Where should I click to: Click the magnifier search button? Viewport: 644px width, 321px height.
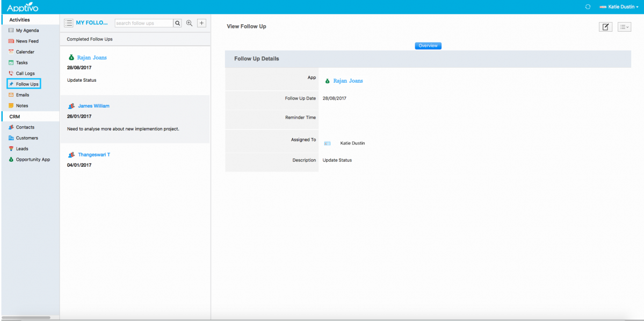tap(177, 23)
